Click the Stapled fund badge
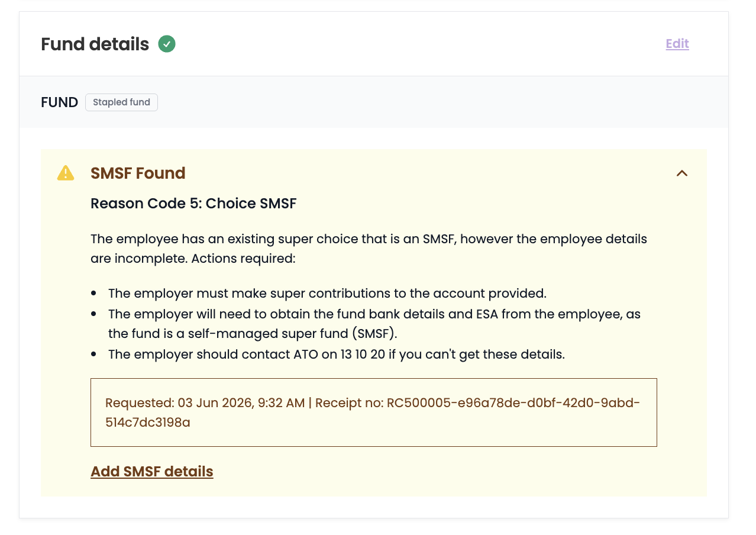The width and height of the screenshot is (756, 535). tap(121, 102)
